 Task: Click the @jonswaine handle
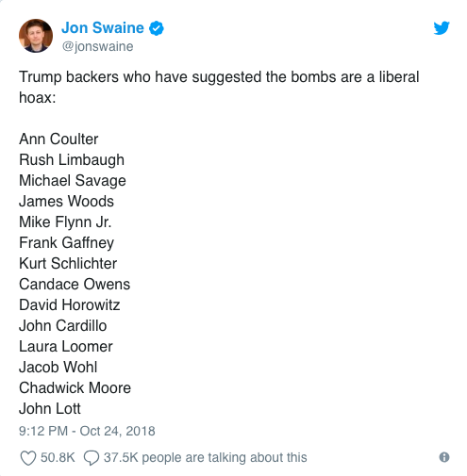click(x=97, y=46)
